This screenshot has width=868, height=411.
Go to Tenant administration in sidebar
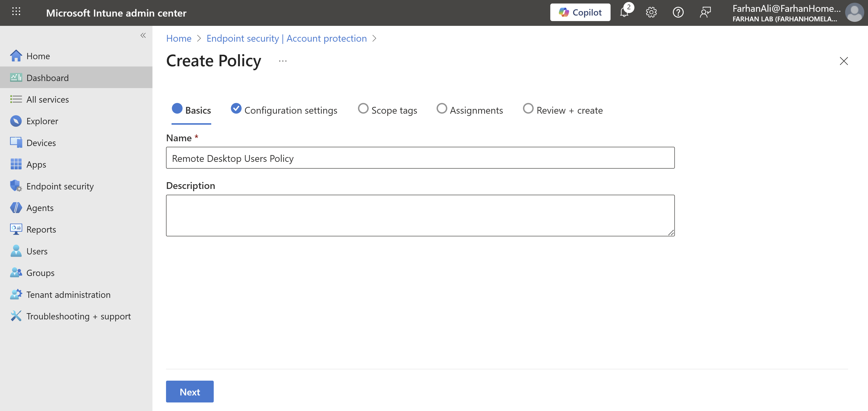(68, 295)
